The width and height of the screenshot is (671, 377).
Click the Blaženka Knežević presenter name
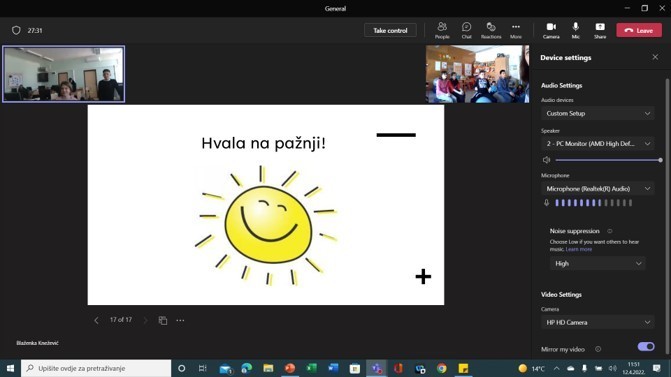pos(37,343)
